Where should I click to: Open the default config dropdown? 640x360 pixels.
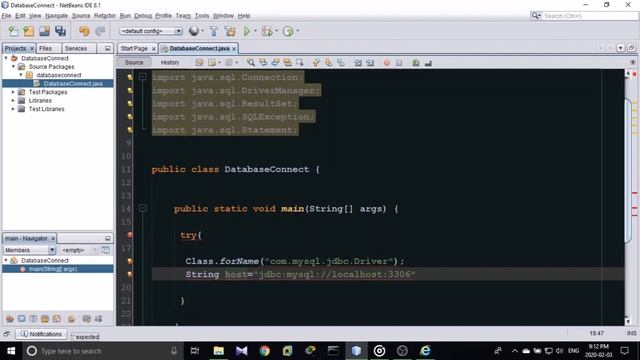point(151,31)
